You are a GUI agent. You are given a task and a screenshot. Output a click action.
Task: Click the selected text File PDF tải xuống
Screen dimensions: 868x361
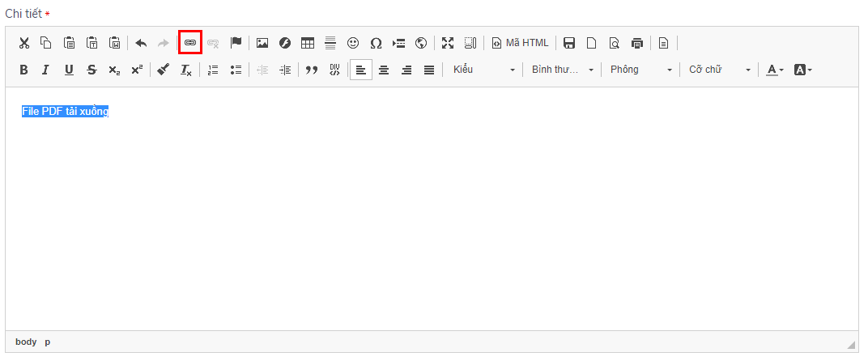point(65,112)
